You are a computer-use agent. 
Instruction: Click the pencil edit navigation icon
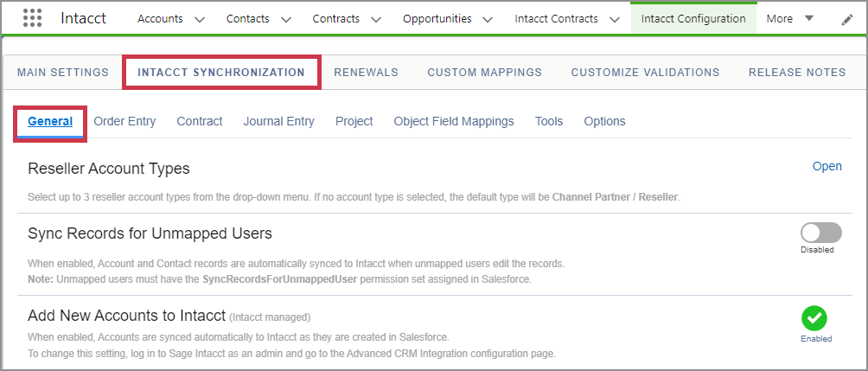click(846, 19)
